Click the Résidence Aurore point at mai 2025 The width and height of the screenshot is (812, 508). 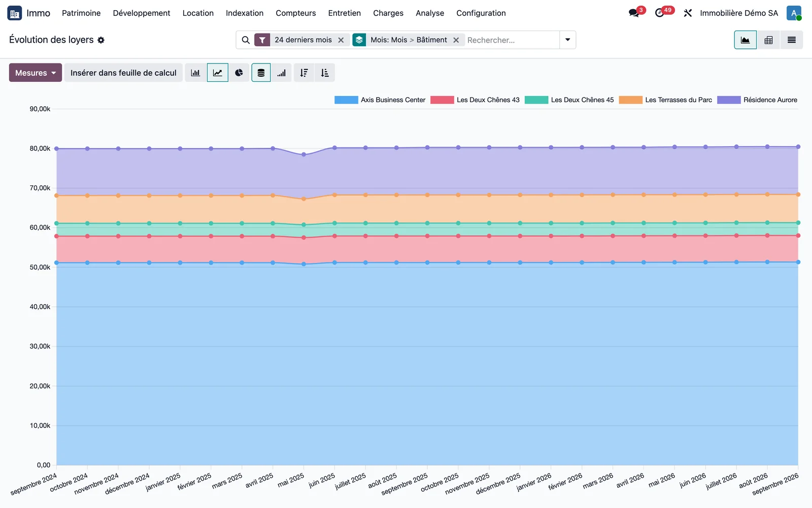[304, 154]
